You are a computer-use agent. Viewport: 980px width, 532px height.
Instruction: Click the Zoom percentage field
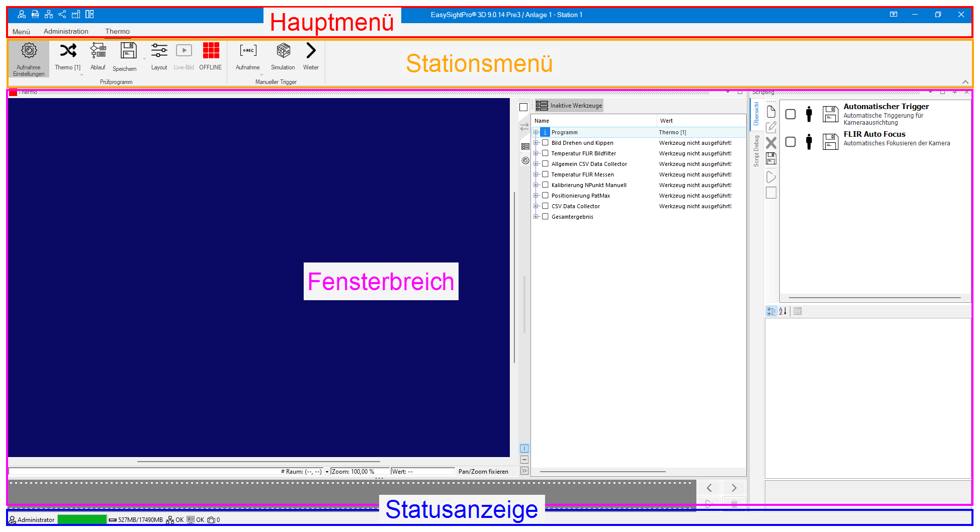point(359,472)
